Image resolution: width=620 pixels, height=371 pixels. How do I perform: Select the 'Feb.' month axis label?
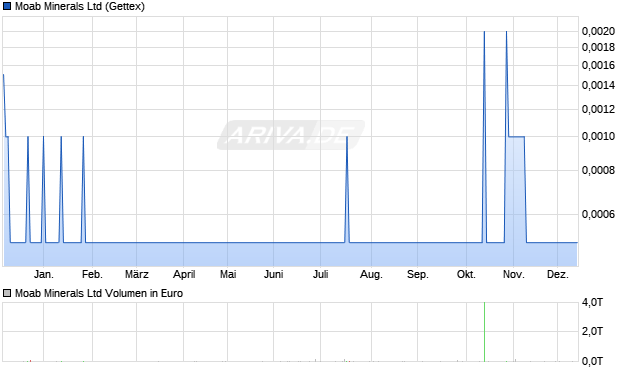coord(92,274)
